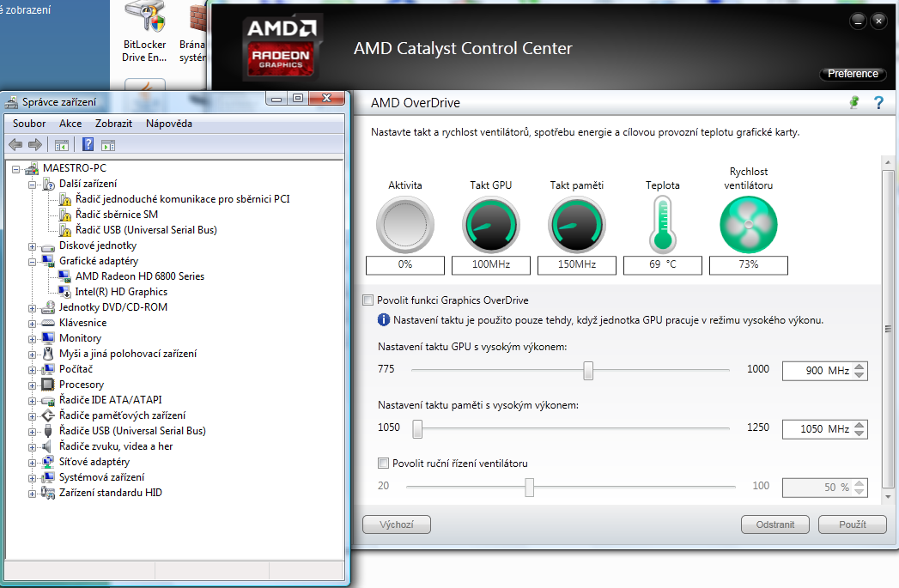Viewport: 899px width, 588px height.
Task: Expand the Řadiče USB (Universal Serial Bus) category node
Action: tap(32, 432)
